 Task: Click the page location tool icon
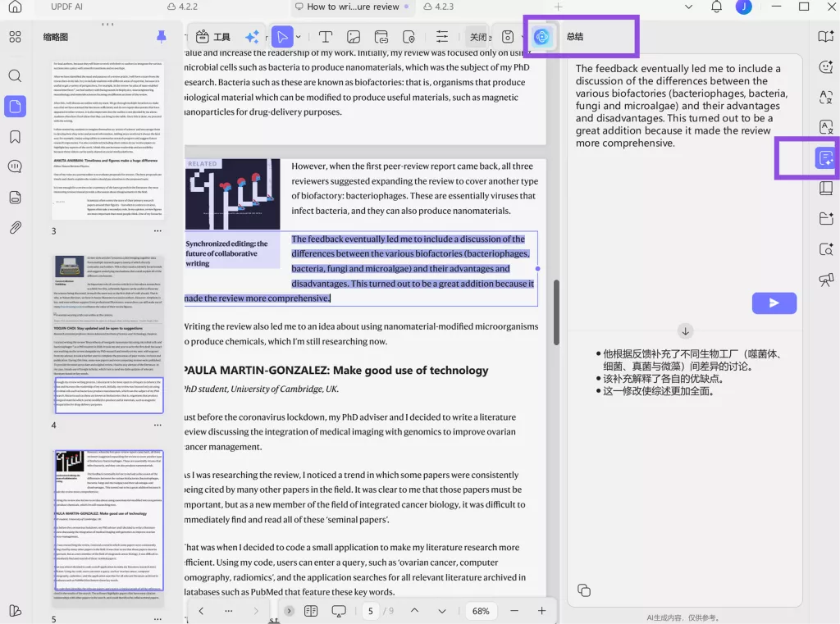point(409,36)
